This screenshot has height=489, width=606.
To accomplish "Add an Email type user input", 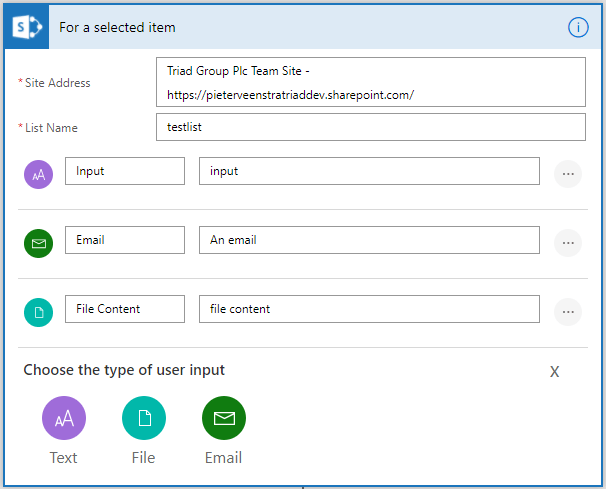I will point(224,418).
